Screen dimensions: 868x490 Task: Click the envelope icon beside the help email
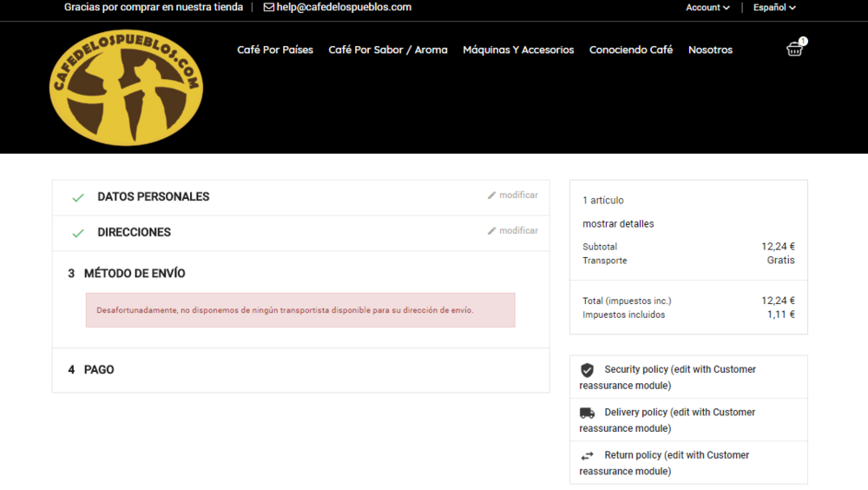click(268, 7)
